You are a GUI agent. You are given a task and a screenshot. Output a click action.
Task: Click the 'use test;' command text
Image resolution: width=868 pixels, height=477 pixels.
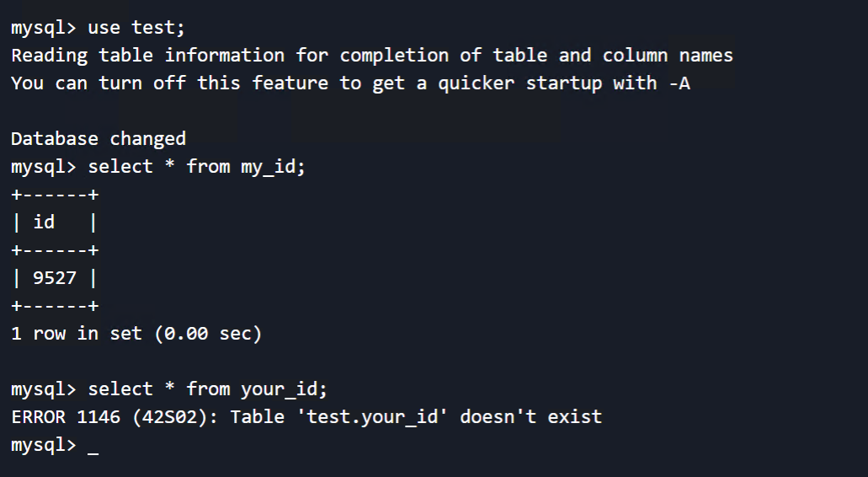click(136, 28)
